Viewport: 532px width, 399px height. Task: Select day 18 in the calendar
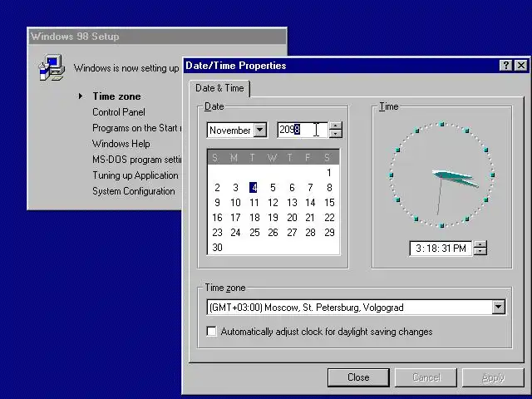(x=254, y=218)
